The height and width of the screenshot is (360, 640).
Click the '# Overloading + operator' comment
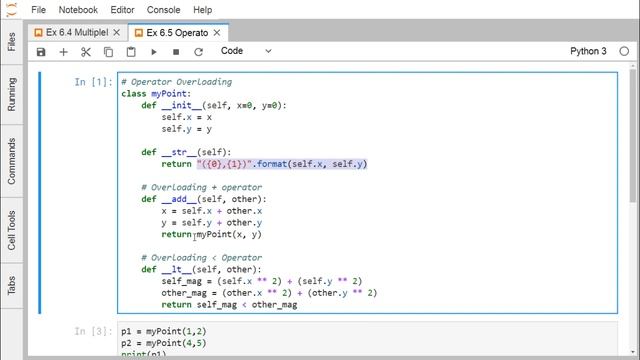202,187
